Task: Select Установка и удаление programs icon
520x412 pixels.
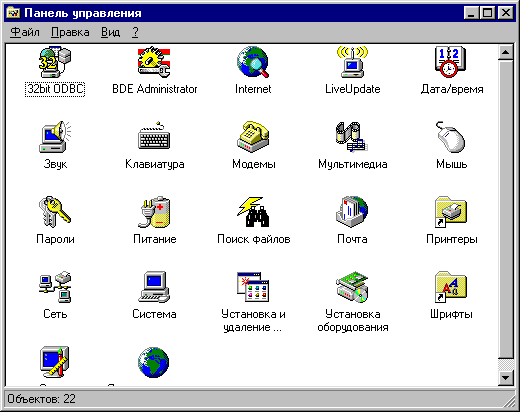Action: pos(253,287)
